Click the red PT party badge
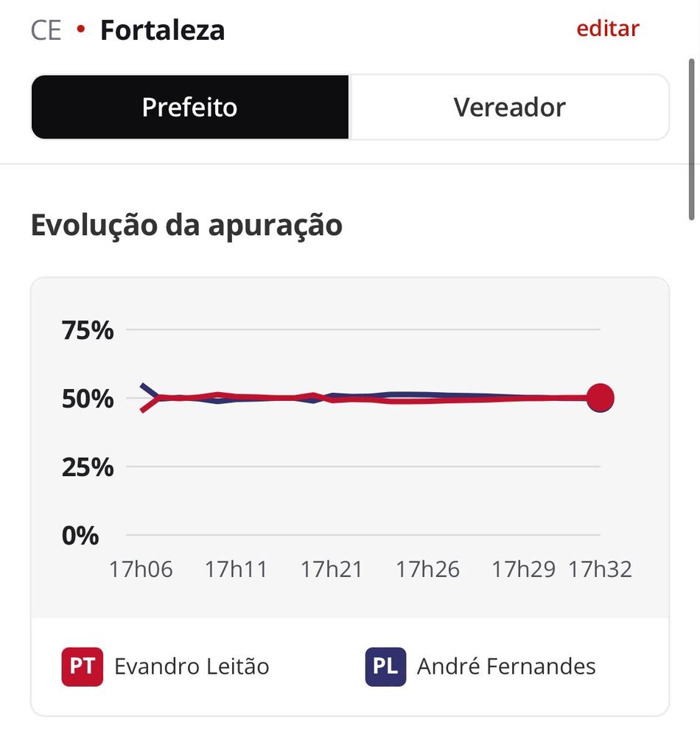Screen dimensions: 700x737 point(82,666)
